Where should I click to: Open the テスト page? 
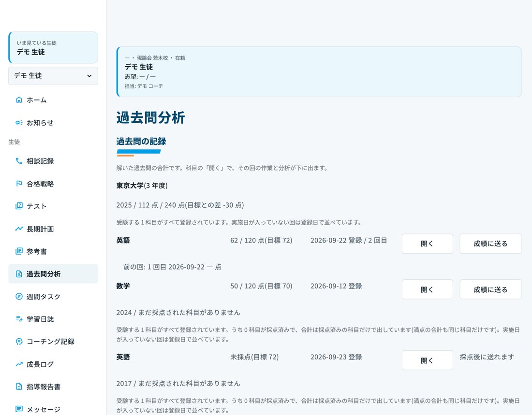[x=53, y=206]
